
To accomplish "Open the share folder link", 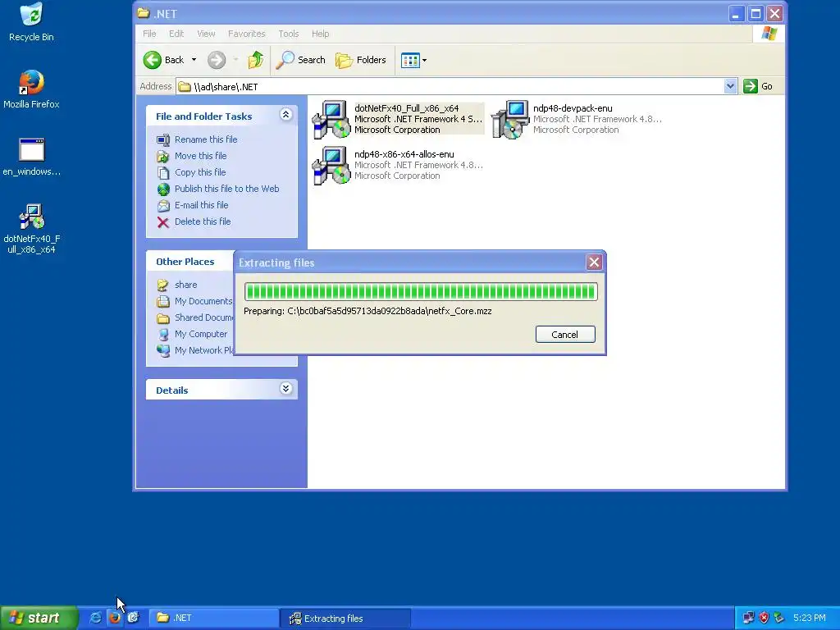I will pos(185,285).
